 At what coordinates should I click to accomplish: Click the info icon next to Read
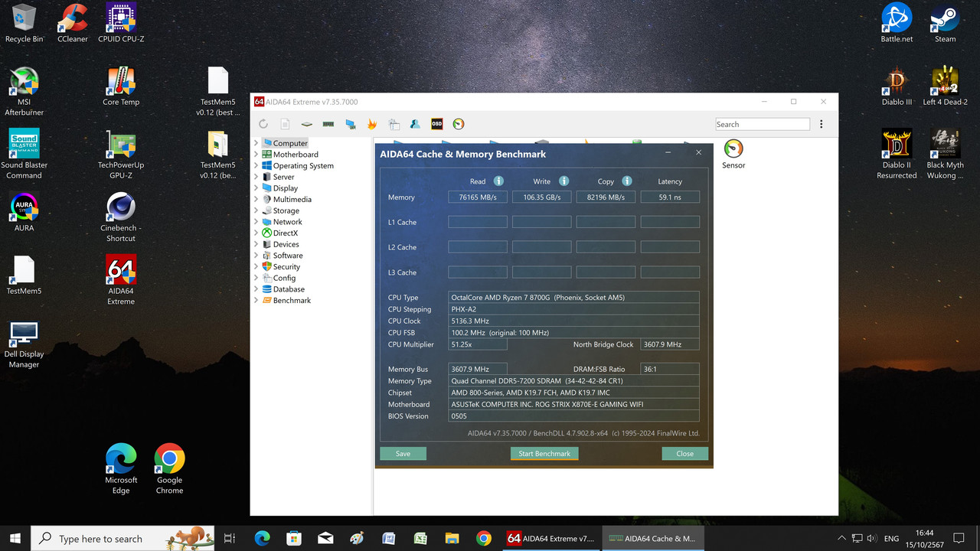(498, 181)
